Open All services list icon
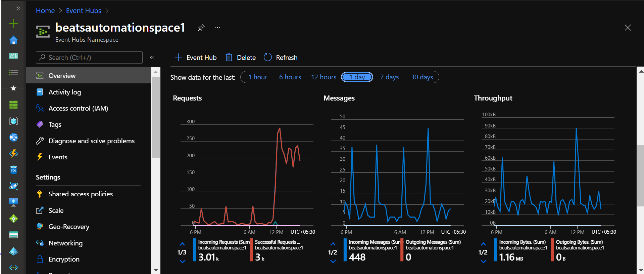Image resolution: width=644 pixels, height=274 pixels. 13,73
